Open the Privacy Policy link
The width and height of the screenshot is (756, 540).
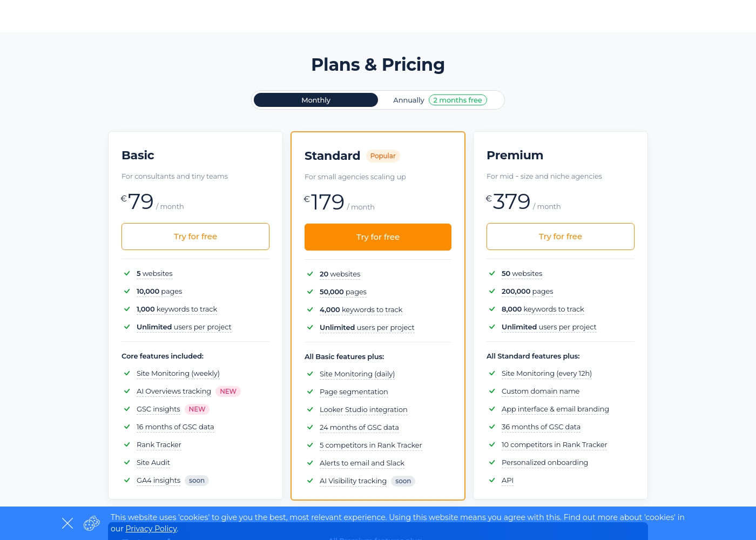point(151,529)
